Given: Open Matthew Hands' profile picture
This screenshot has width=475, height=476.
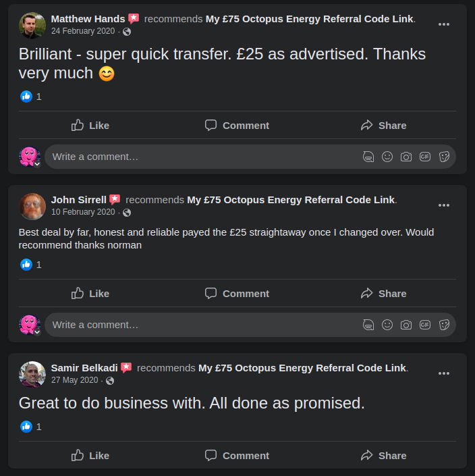Looking at the screenshot, I should pyautogui.click(x=32, y=25).
